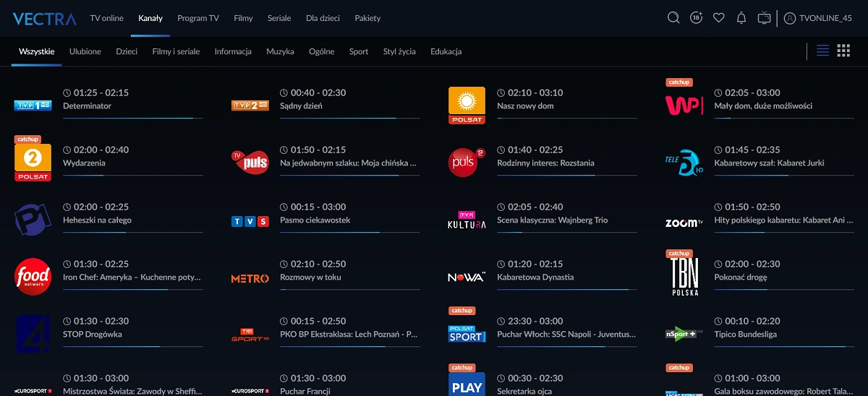Screen dimensions: 868x396
Task: Open the search magnifier icon
Action: [673, 18]
